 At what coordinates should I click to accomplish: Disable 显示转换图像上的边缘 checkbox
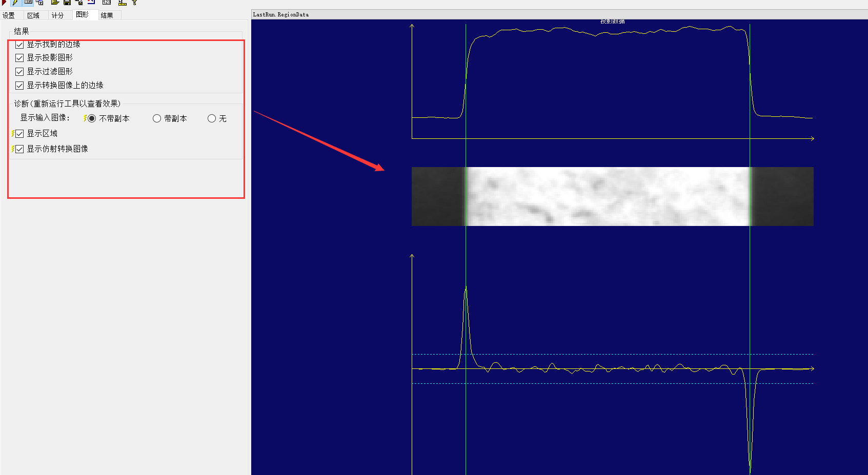pyautogui.click(x=19, y=86)
